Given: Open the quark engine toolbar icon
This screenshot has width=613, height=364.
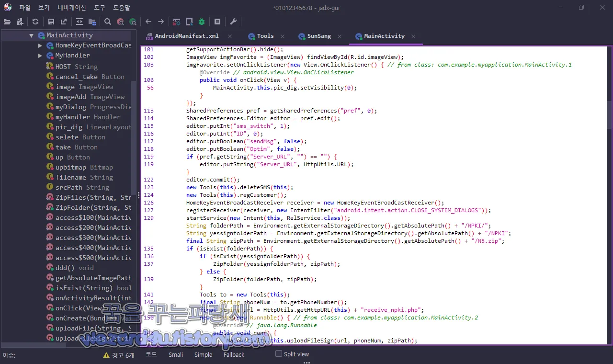Looking at the screenshot, I should [x=189, y=22].
